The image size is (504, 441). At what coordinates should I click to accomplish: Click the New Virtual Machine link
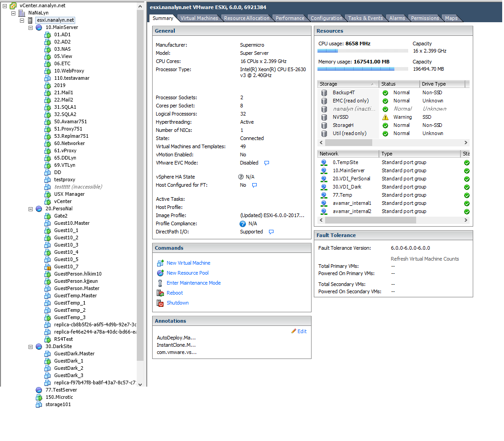(x=188, y=263)
